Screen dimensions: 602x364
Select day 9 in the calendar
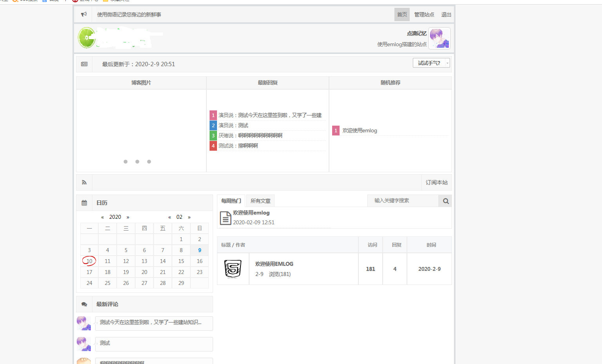pyautogui.click(x=199, y=250)
